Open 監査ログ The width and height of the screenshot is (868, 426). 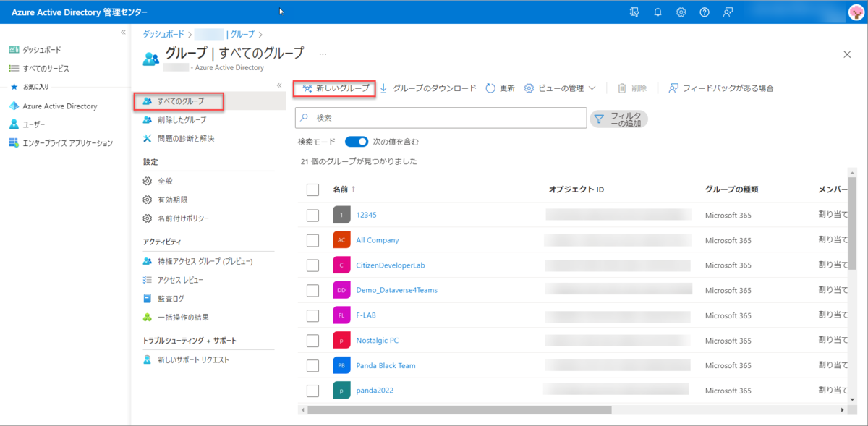171,298
